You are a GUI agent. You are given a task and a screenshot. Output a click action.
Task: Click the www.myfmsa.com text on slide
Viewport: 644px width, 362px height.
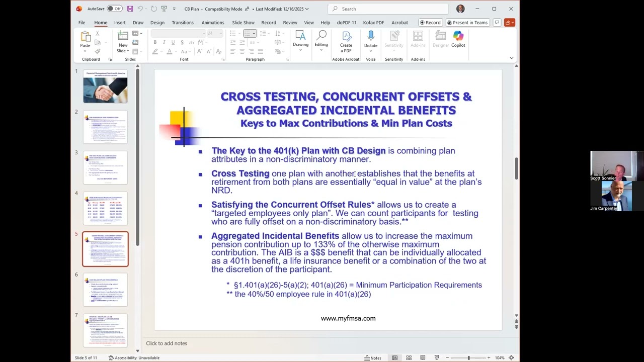click(x=348, y=318)
